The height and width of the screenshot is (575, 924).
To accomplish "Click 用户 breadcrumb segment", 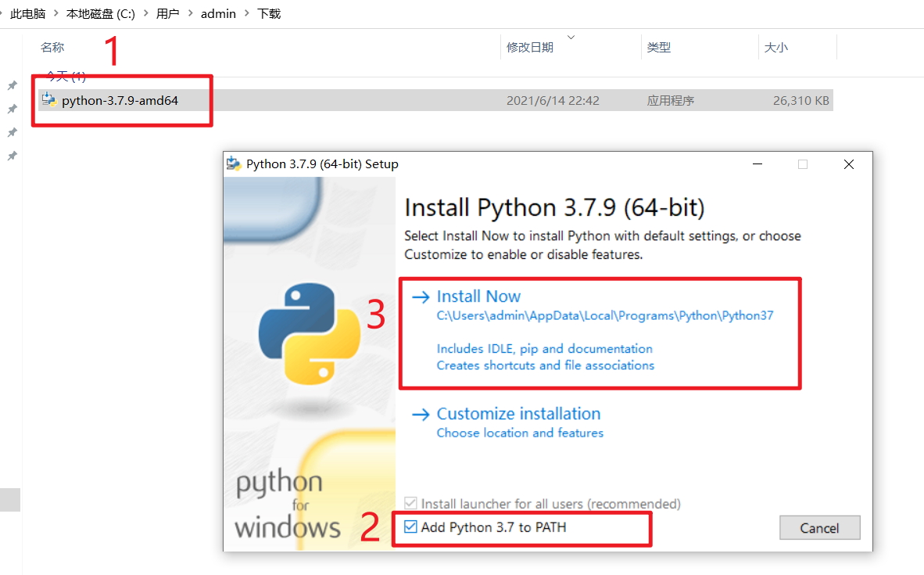I will pos(167,13).
